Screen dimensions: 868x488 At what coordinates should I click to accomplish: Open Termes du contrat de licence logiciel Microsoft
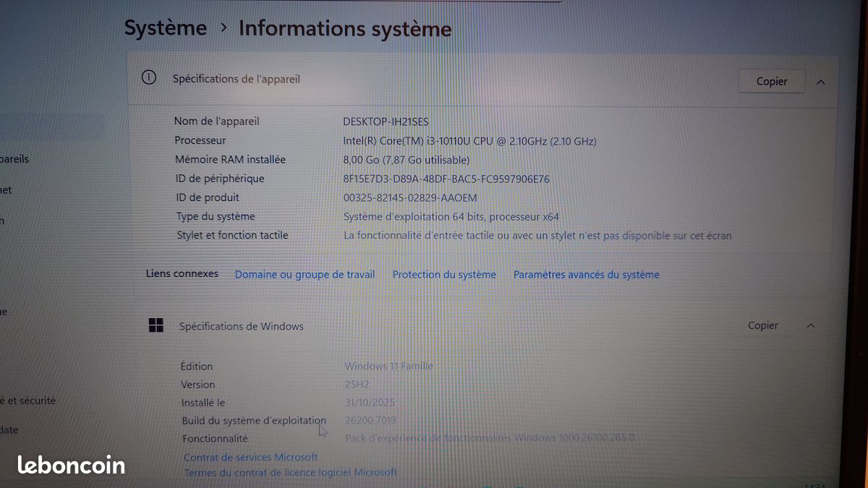(x=290, y=472)
